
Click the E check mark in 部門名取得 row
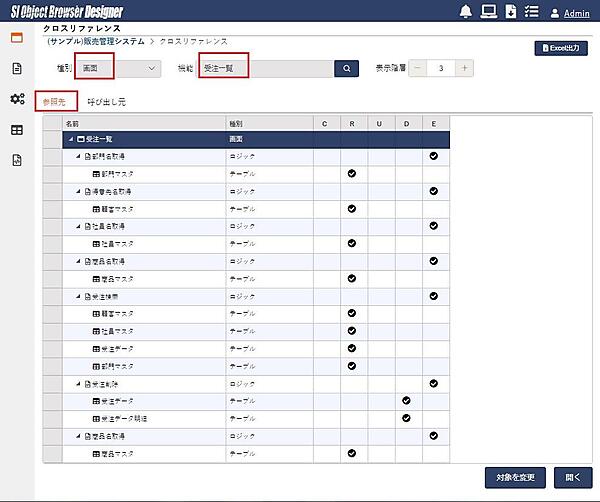tap(434, 156)
